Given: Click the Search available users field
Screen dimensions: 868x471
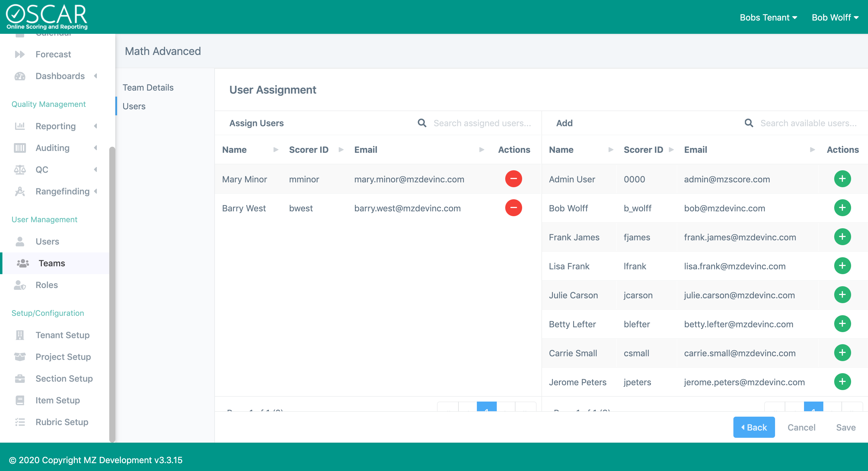Looking at the screenshot, I should point(808,123).
